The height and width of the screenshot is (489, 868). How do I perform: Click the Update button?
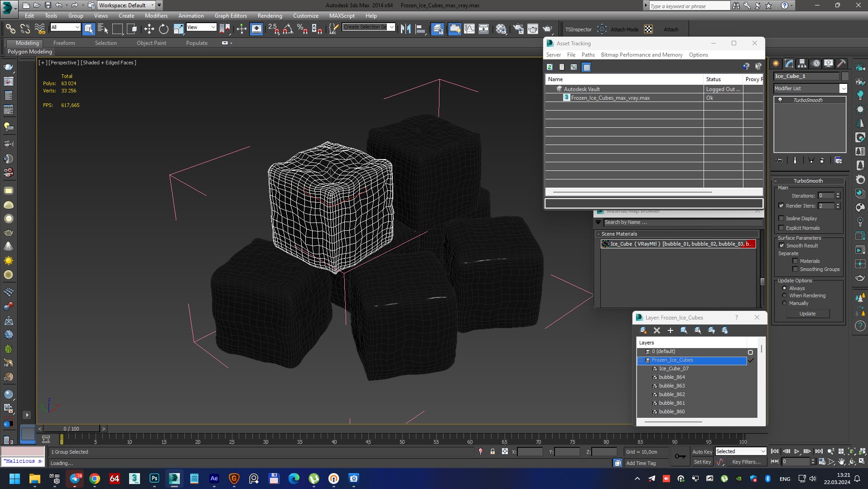[807, 314]
